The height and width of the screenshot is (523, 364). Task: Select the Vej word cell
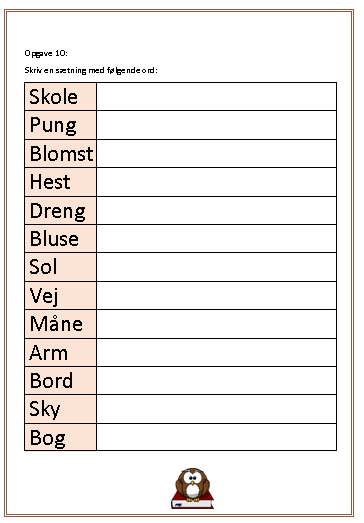(x=60, y=296)
